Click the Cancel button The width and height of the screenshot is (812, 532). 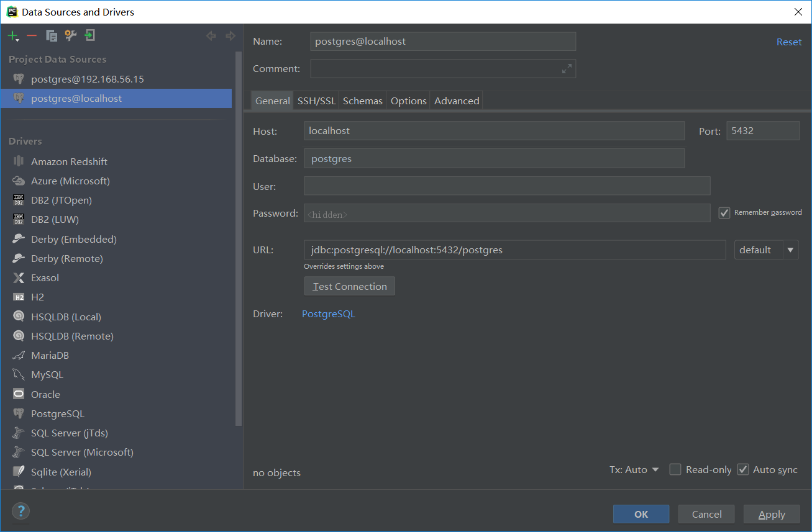(x=706, y=514)
